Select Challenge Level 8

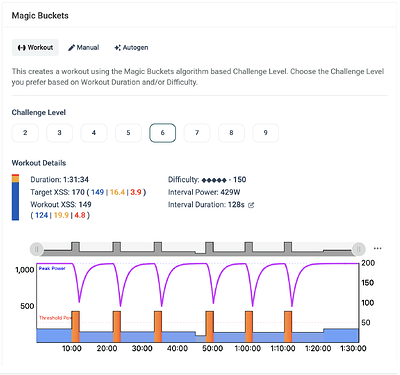[231, 133]
